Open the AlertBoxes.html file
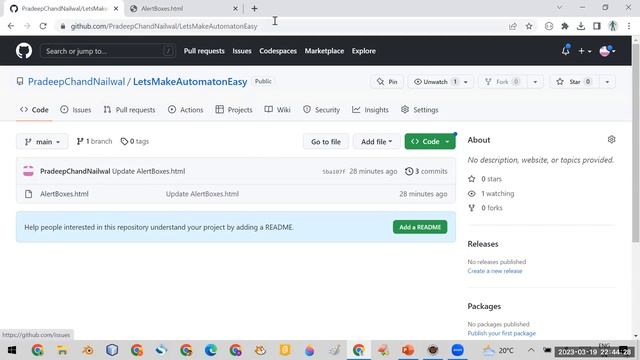The width and height of the screenshot is (640, 360). (64, 194)
